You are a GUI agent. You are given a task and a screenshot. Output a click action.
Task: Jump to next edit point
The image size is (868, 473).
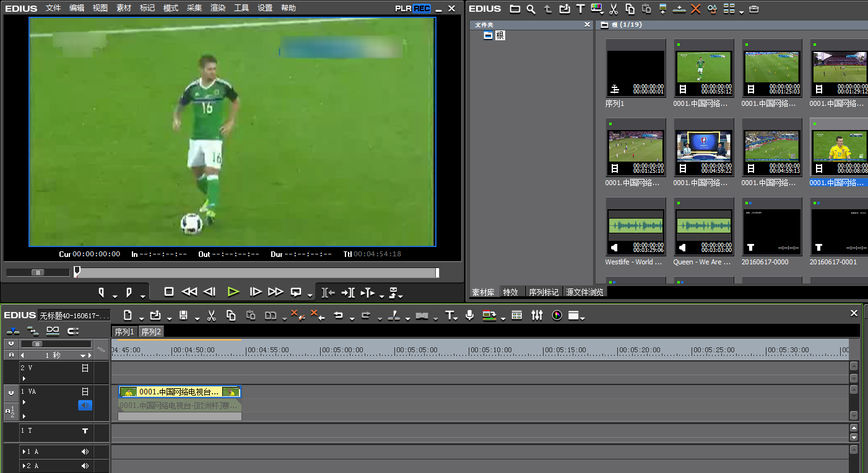[x=348, y=292]
